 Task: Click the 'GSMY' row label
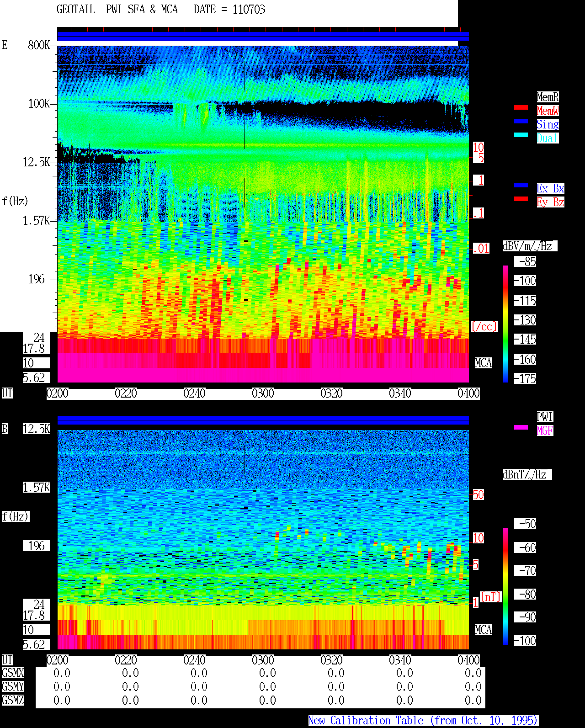[x=13, y=686]
